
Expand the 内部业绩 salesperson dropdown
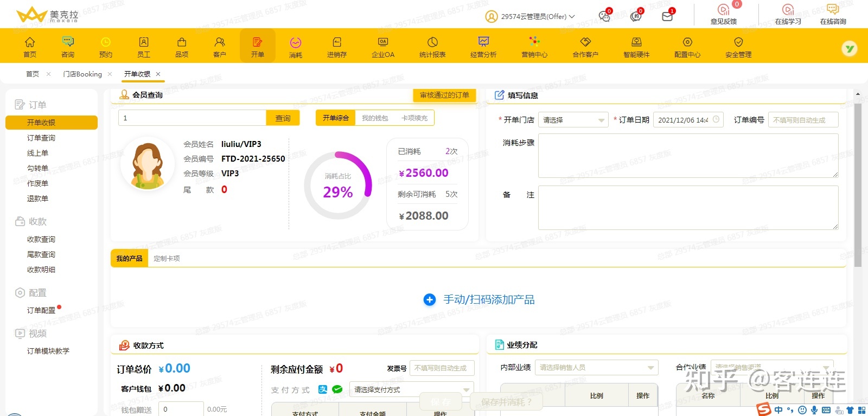(x=596, y=368)
